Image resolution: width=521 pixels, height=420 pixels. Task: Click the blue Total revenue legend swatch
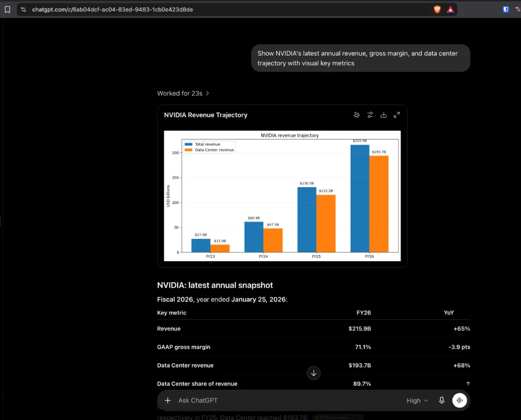click(x=188, y=144)
